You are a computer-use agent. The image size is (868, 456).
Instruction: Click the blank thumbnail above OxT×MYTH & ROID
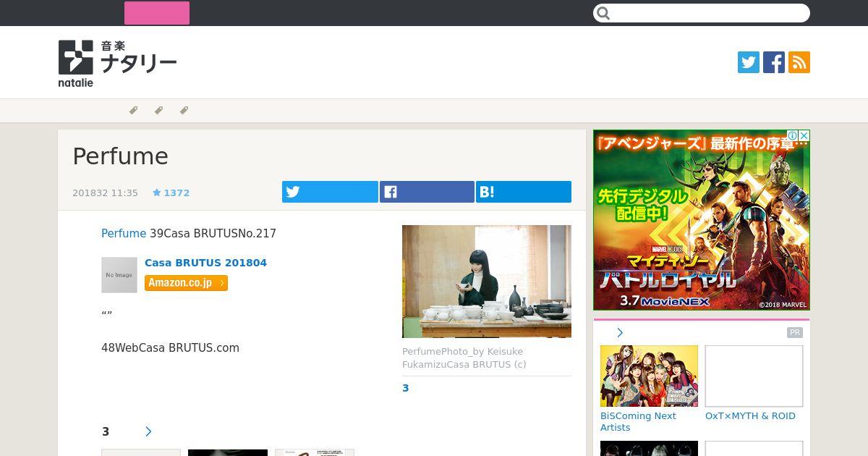tap(754, 376)
